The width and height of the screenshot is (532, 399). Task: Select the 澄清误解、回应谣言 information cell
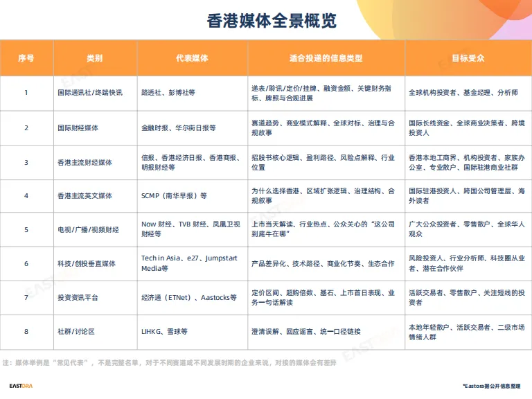click(305, 331)
